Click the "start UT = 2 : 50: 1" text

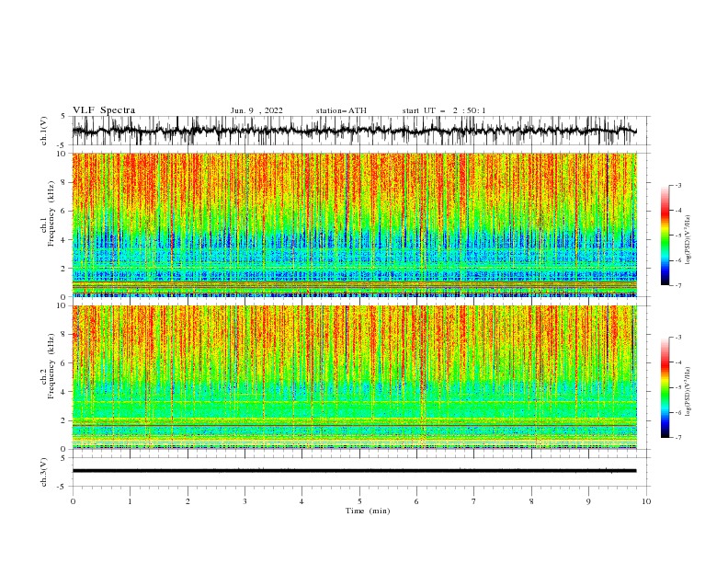(x=444, y=110)
